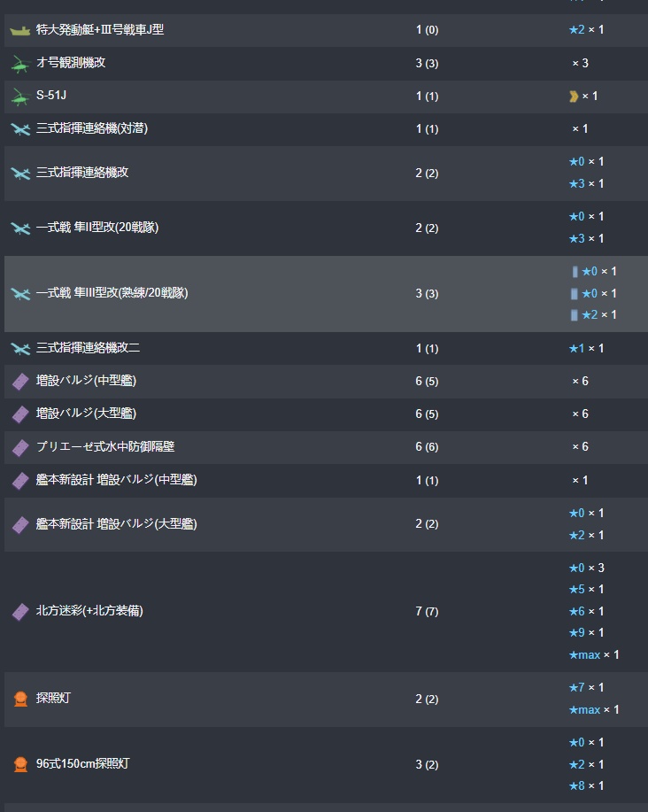
Task: Click the plane icon beside 一式戦 隼II型改(20戦隊)
Action: [20, 228]
